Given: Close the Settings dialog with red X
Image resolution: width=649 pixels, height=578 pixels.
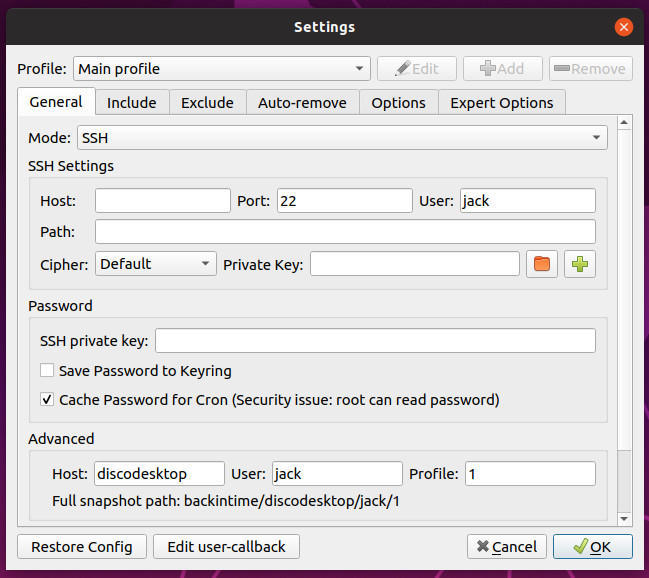Looking at the screenshot, I should pos(623,27).
